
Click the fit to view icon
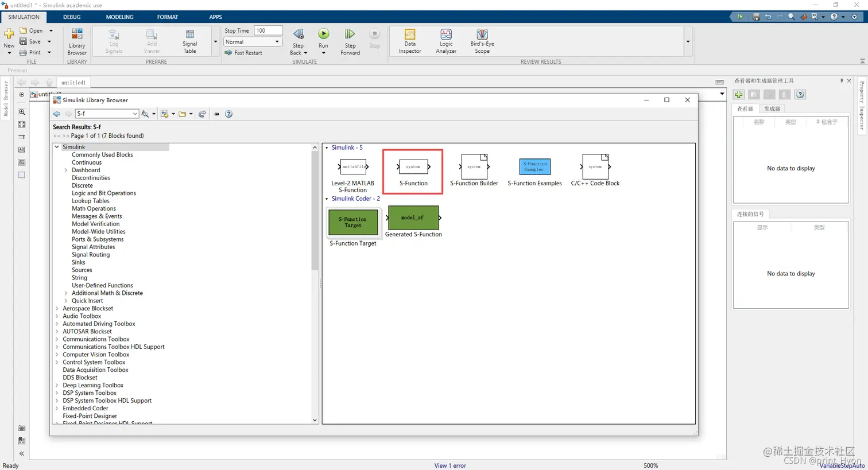pos(21,125)
